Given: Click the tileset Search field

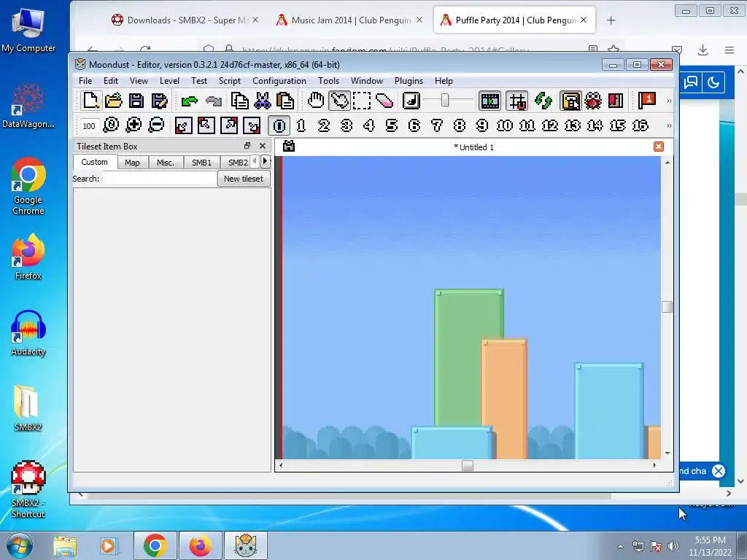Looking at the screenshot, I should (160, 179).
